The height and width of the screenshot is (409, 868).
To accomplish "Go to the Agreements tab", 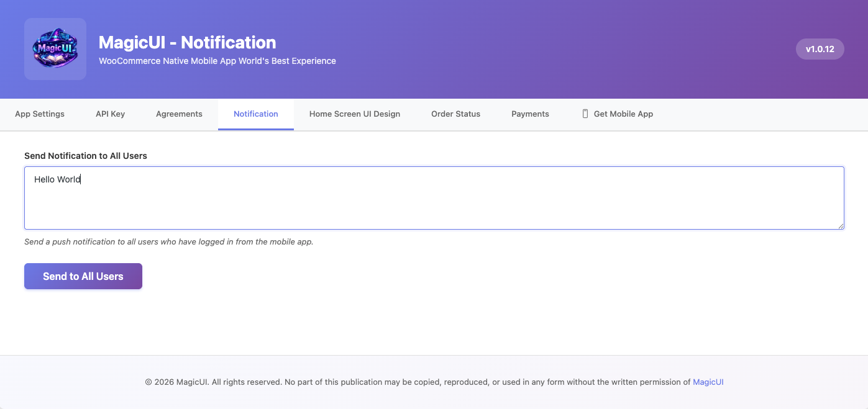I will pyautogui.click(x=179, y=114).
